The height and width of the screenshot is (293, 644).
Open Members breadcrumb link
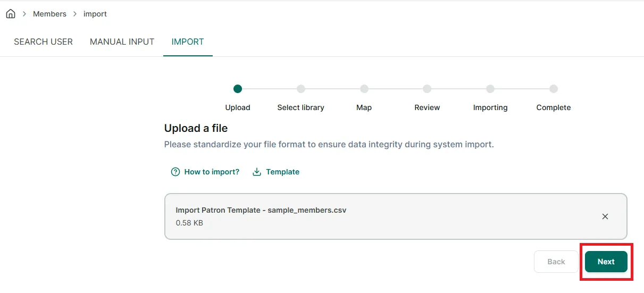[x=49, y=14]
